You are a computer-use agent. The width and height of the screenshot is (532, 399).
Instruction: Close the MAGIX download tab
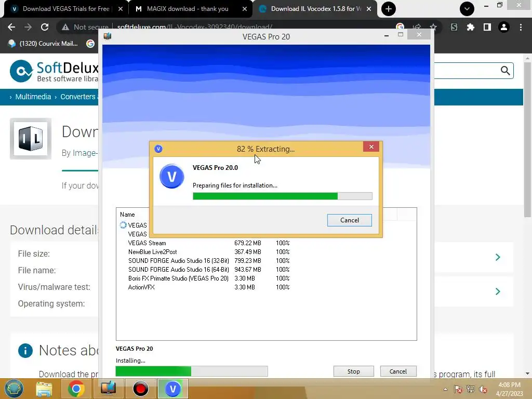tap(244, 9)
